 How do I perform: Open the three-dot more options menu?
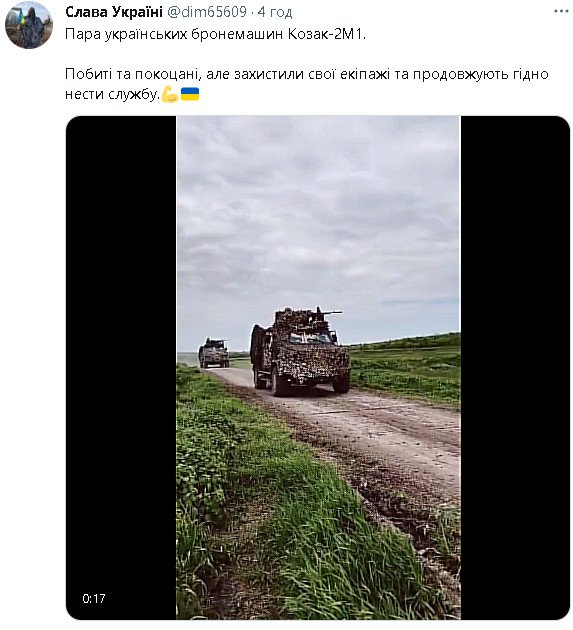point(561,12)
